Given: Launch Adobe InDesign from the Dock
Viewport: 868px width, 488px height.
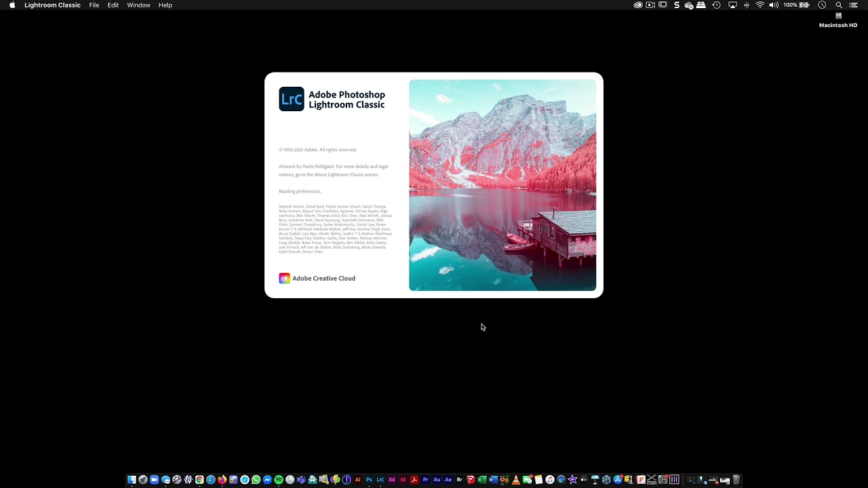Looking at the screenshot, I should [403, 480].
